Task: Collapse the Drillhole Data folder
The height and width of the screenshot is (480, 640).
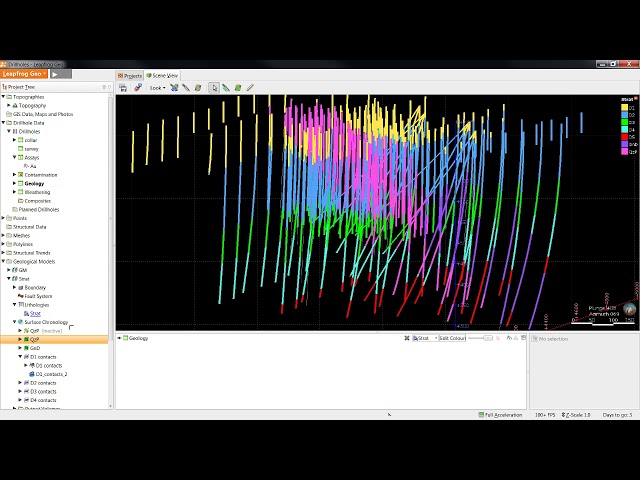Action: 4,122
